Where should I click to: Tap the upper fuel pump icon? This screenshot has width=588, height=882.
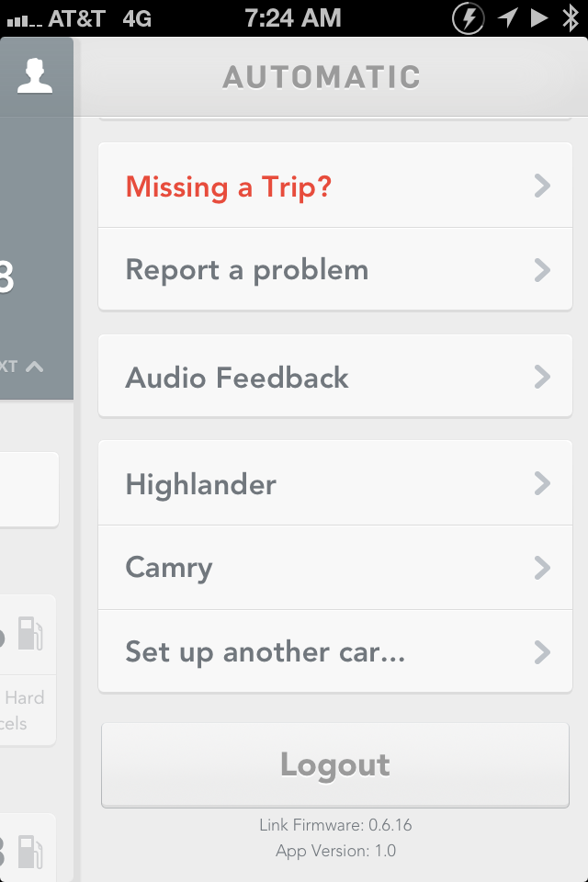point(30,633)
